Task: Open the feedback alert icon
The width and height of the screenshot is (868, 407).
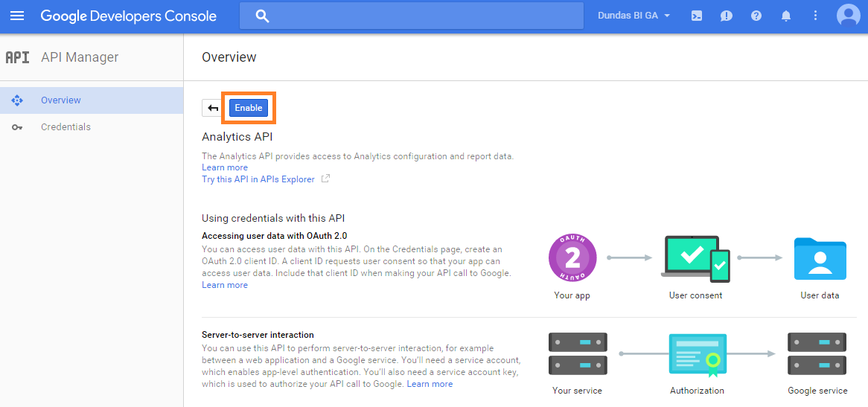Action: [727, 16]
